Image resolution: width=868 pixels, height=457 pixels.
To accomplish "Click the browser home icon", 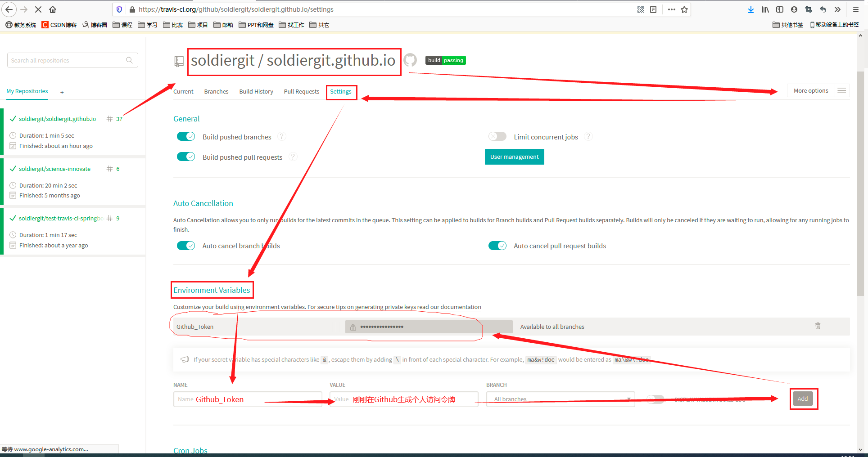I will click(x=53, y=9).
